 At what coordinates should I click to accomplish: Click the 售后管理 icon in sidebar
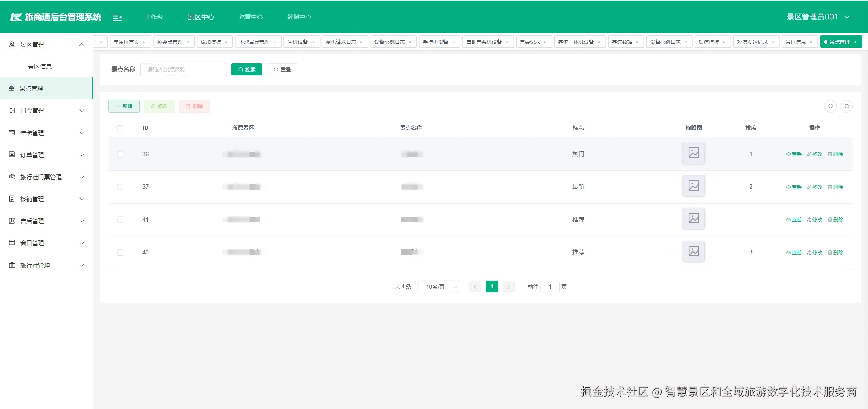tap(12, 221)
